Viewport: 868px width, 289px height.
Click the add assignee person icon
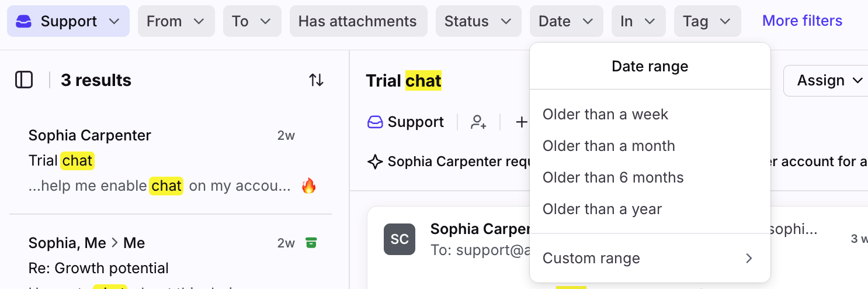click(x=478, y=122)
